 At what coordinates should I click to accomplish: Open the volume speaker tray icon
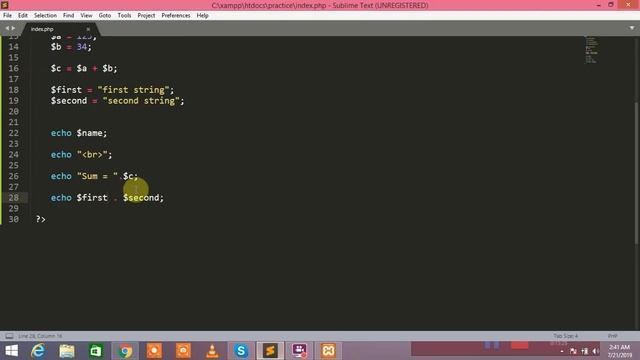point(596,351)
